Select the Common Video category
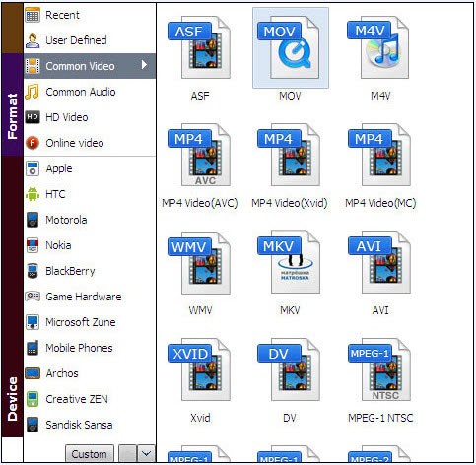This screenshot has height=465, width=476. point(90,66)
